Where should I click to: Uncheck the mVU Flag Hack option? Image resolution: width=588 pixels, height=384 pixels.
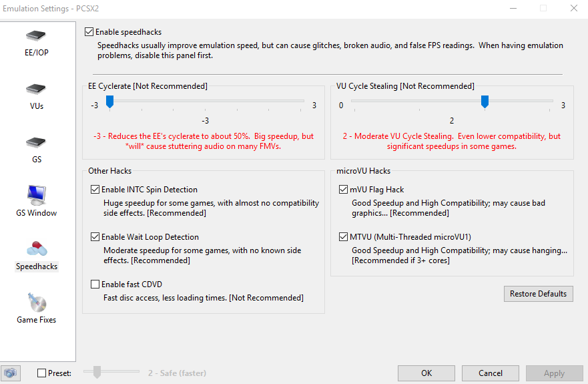pos(343,190)
